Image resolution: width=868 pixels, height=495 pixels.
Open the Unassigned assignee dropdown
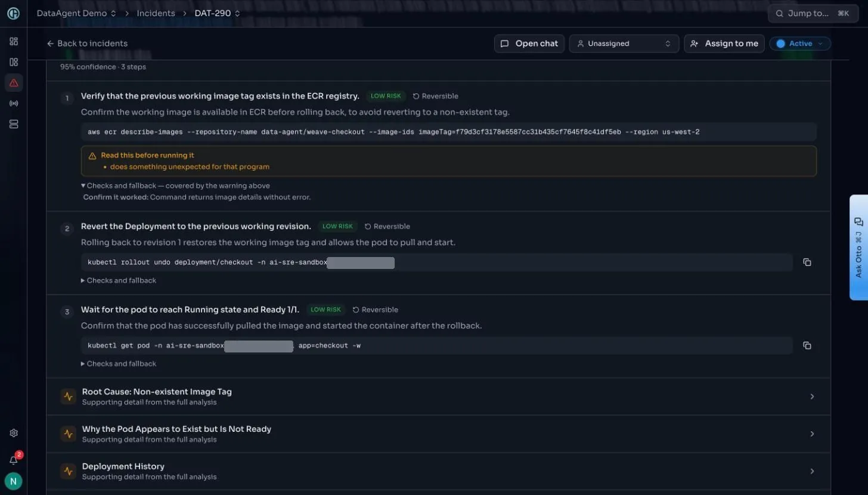click(624, 44)
